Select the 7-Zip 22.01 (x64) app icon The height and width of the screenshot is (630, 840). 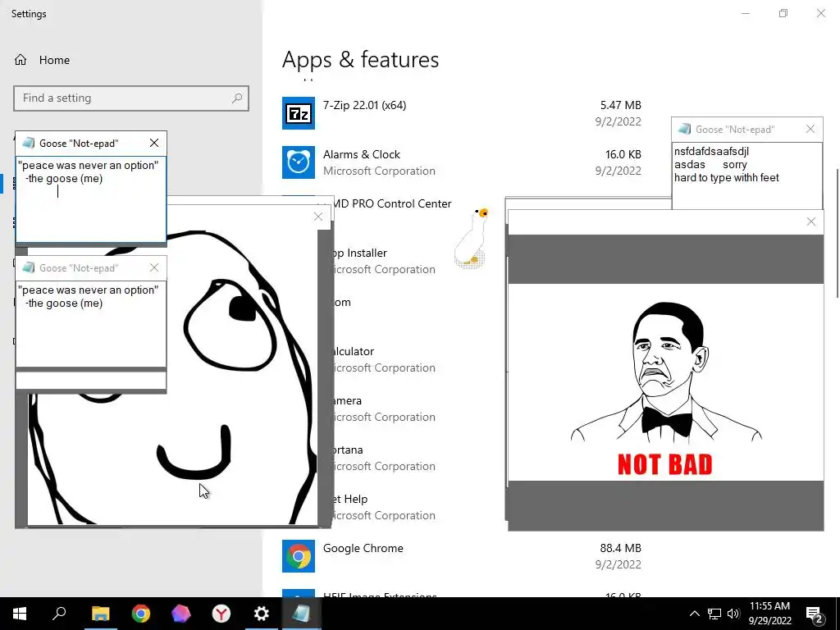tap(299, 113)
